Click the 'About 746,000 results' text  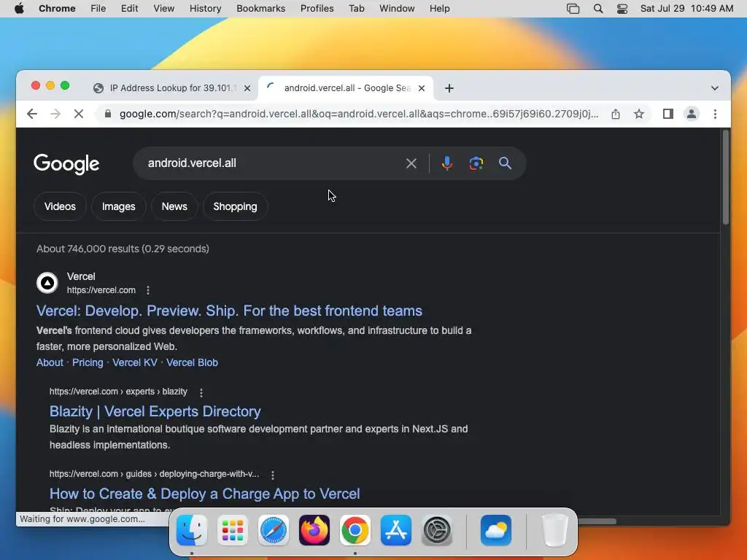pos(123,249)
